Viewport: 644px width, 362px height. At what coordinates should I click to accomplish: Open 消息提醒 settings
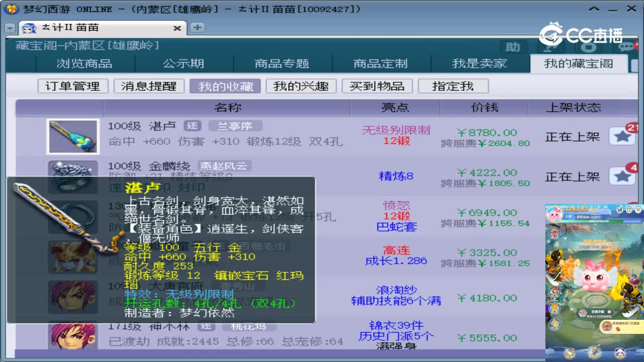click(x=148, y=85)
